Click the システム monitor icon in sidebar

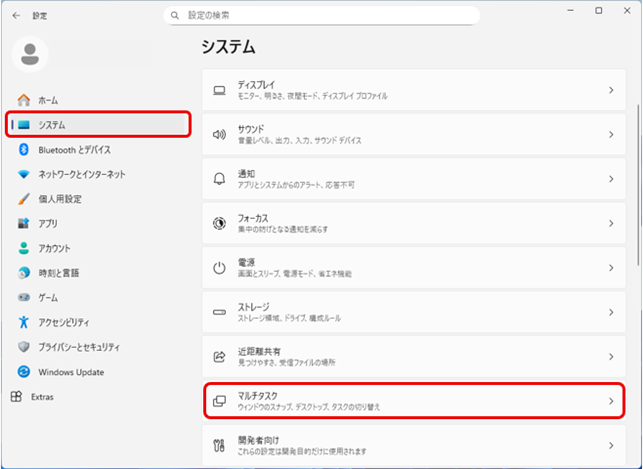tap(24, 125)
